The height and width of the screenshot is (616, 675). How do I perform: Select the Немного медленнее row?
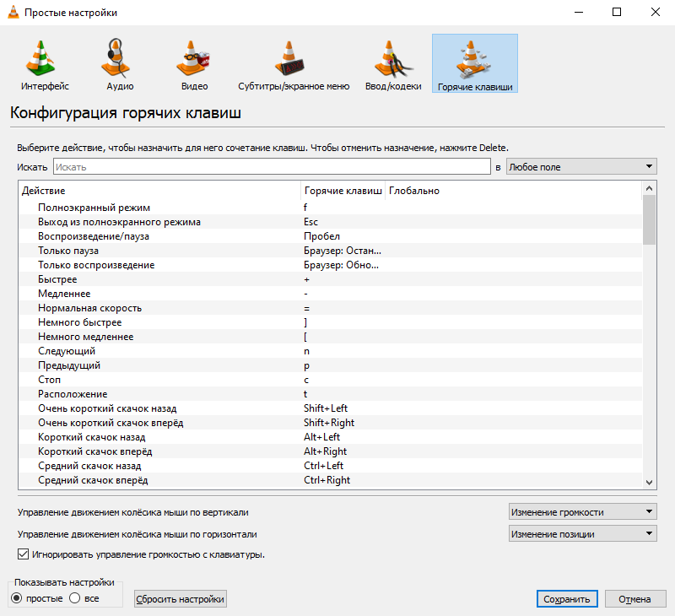point(330,337)
